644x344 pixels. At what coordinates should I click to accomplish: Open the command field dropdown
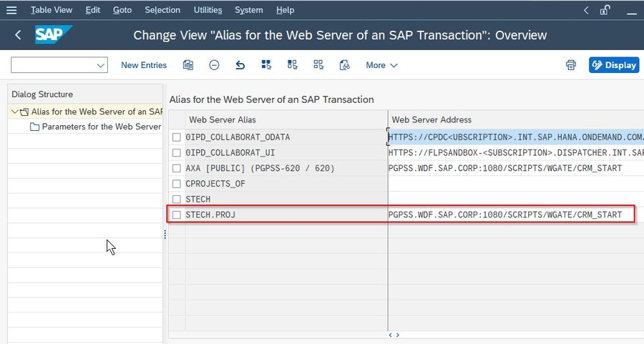coord(100,65)
